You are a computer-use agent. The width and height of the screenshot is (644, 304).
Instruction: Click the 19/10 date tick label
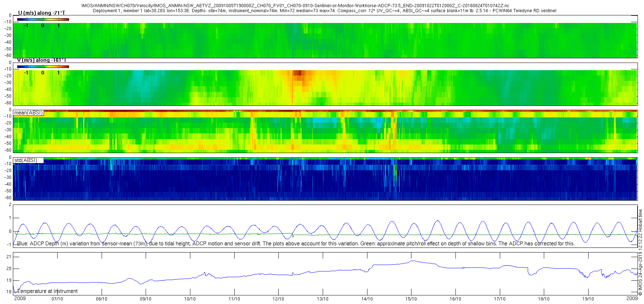coord(588,299)
